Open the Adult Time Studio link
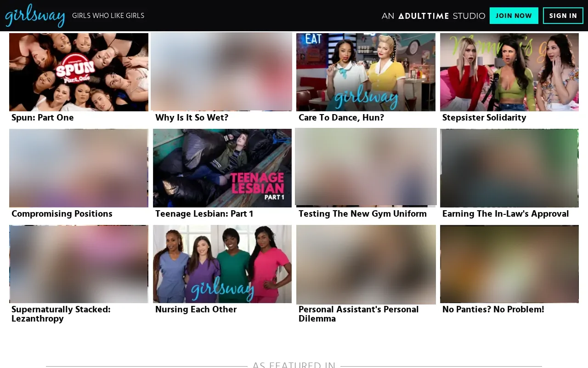Screen dimensions: 588x368 point(433,16)
